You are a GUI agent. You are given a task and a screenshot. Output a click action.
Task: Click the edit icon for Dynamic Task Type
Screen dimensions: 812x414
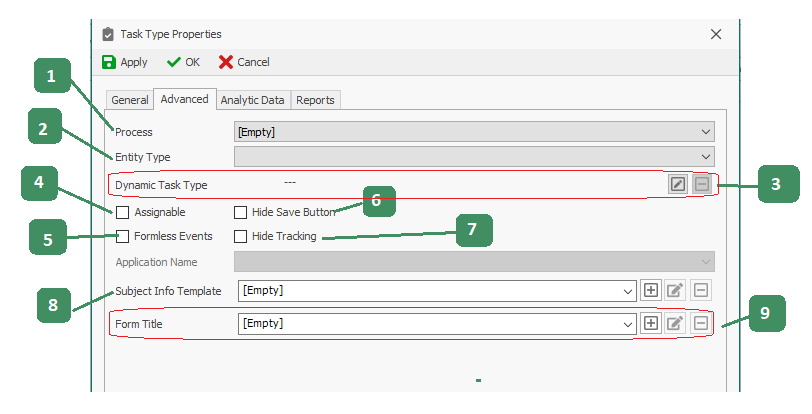(x=678, y=184)
